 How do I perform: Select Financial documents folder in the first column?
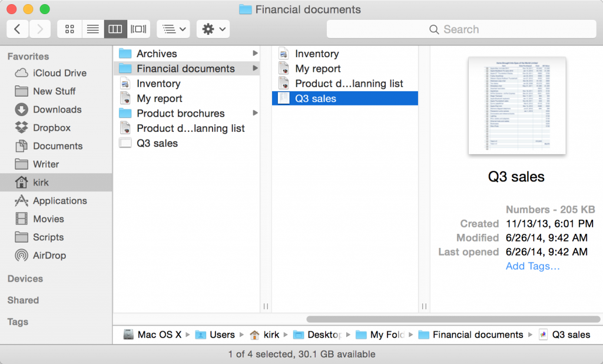[x=187, y=68]
